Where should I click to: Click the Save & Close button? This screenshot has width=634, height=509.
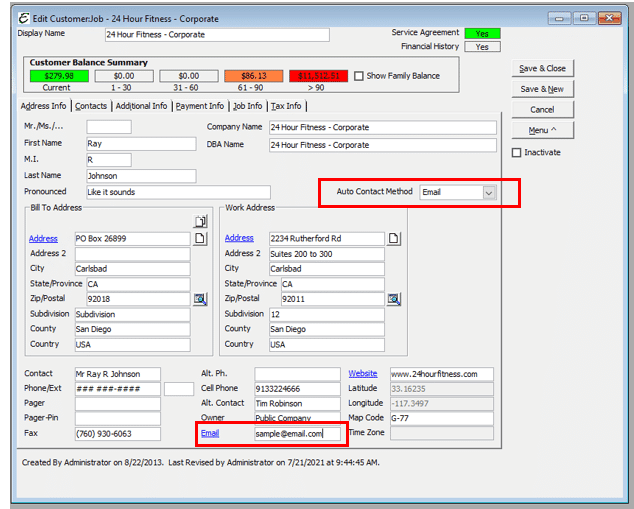click(x=543, y=68)
